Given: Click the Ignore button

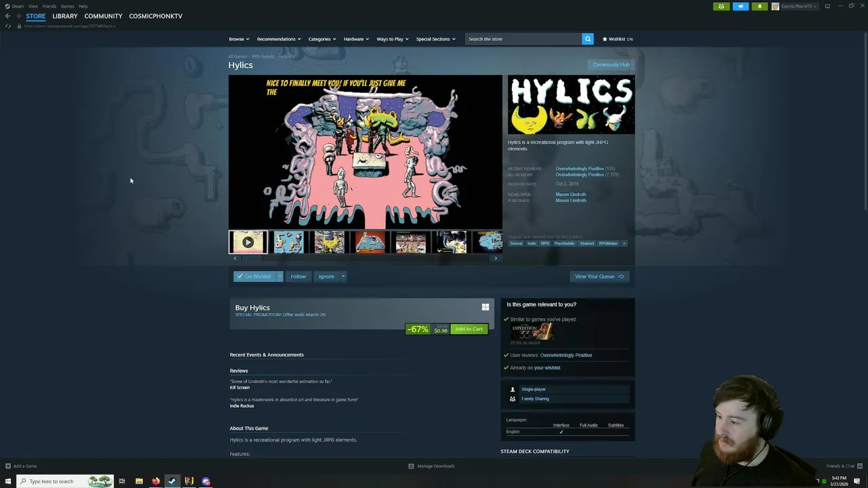Looking at the screenshot, I should [326, 276].
